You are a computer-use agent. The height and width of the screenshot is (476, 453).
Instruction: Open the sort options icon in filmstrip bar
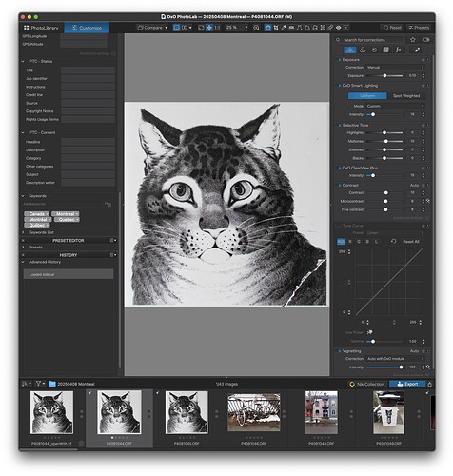pos(25,384)
